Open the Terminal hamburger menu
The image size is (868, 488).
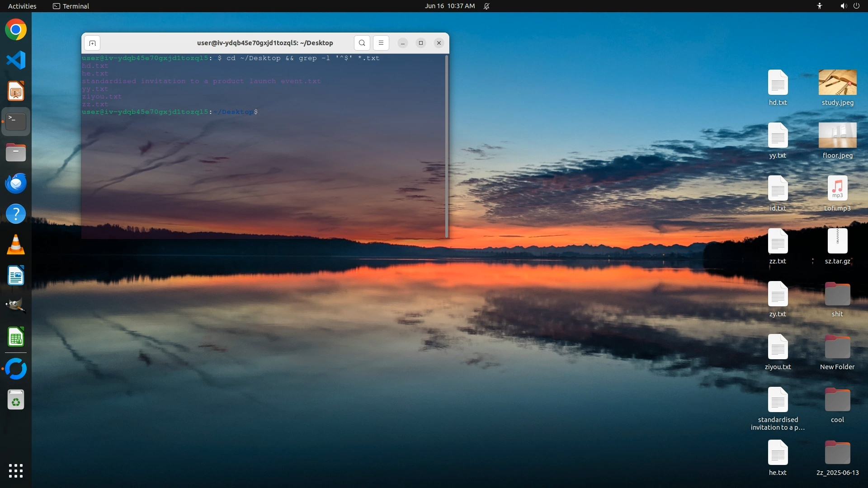click(x=381, y=43)
